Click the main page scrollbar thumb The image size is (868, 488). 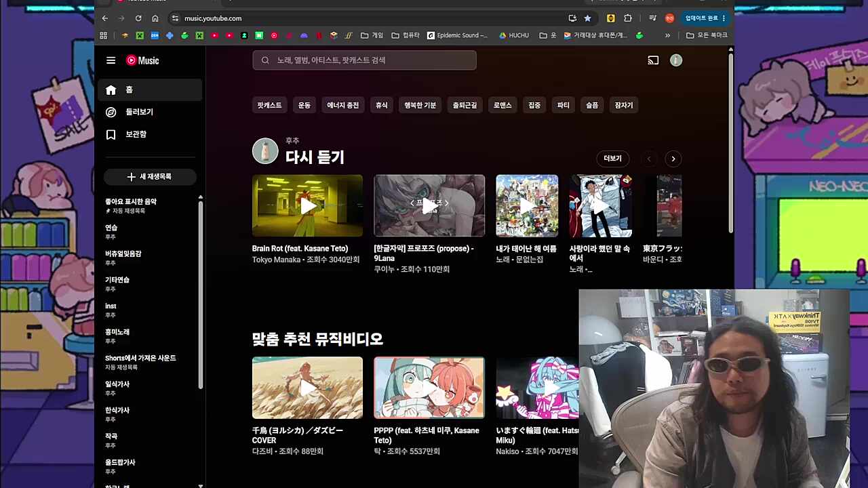[730, 144]
